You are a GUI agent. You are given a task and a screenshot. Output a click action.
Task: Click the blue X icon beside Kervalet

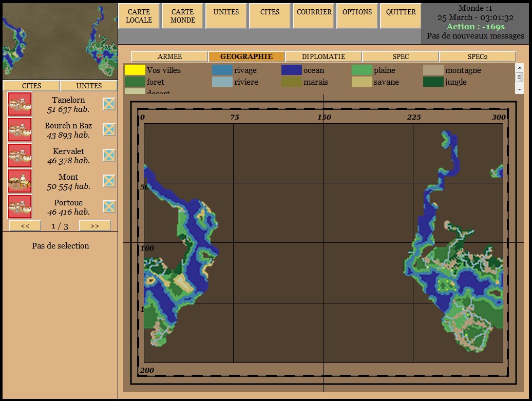pyautogui.click(x=109, y=156)
